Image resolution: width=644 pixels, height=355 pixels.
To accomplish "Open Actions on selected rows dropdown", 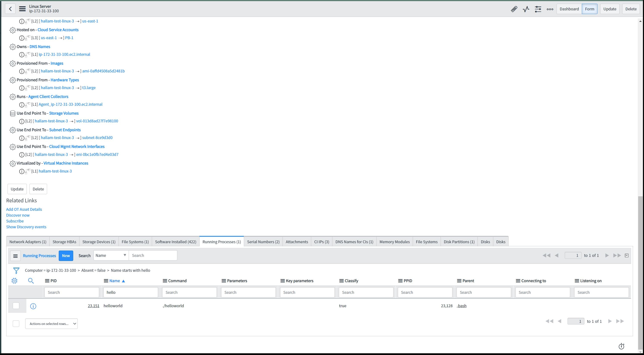I will (x=51, y=323).
